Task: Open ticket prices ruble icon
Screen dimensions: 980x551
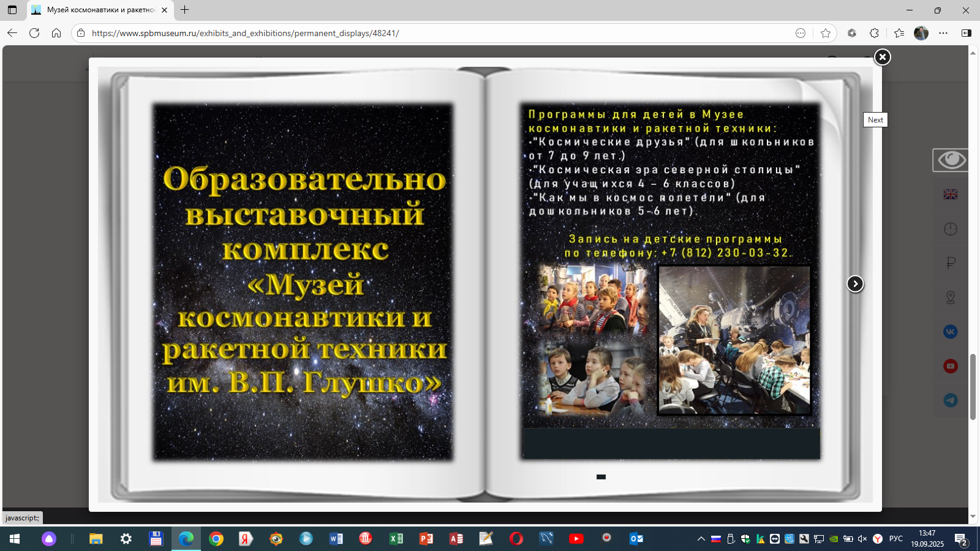Action: coord(951,263)
